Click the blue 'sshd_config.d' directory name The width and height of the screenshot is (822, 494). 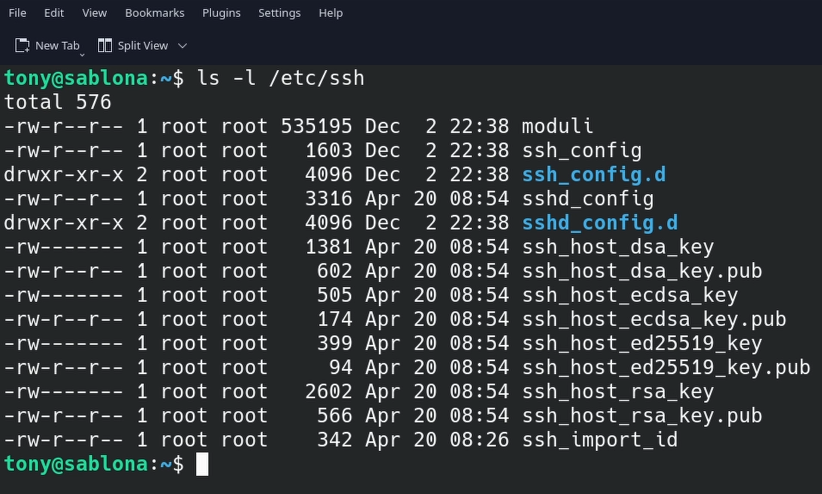coord(600,223)
